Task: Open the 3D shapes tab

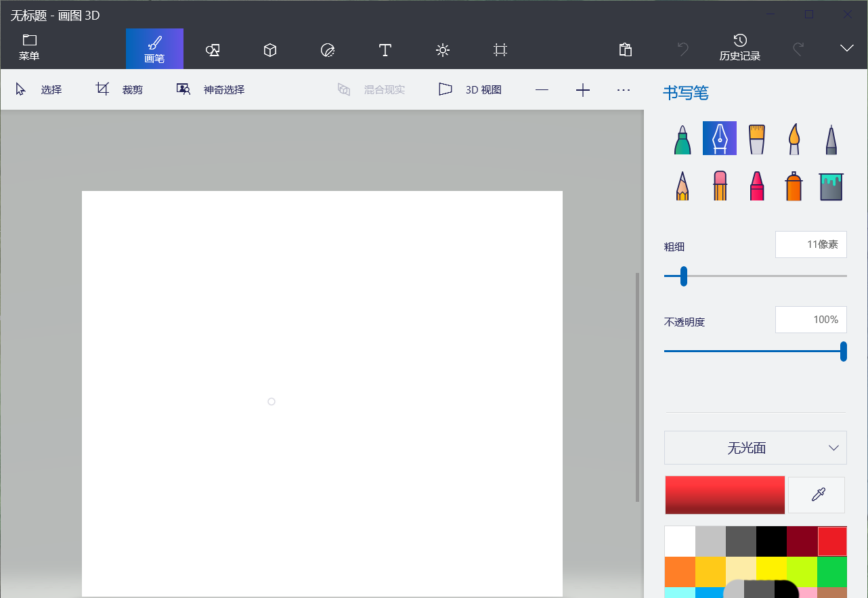Action: click(x=270, y=49)
